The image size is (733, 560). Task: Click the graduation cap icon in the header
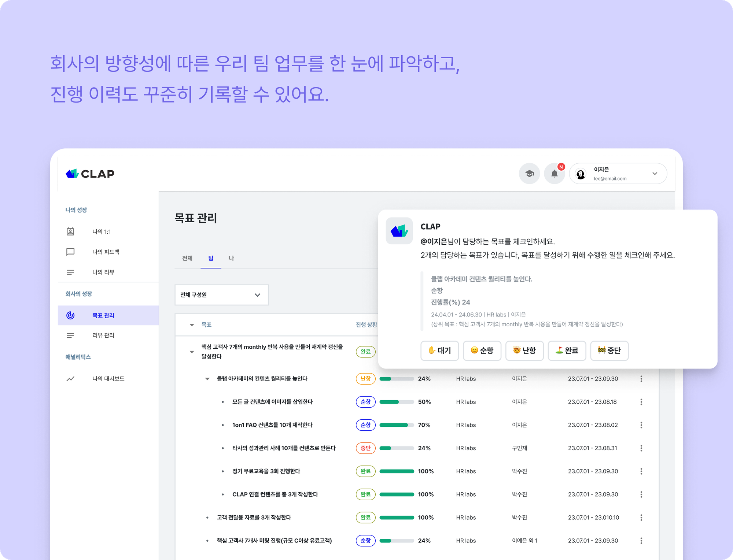[x=529, y=174]
